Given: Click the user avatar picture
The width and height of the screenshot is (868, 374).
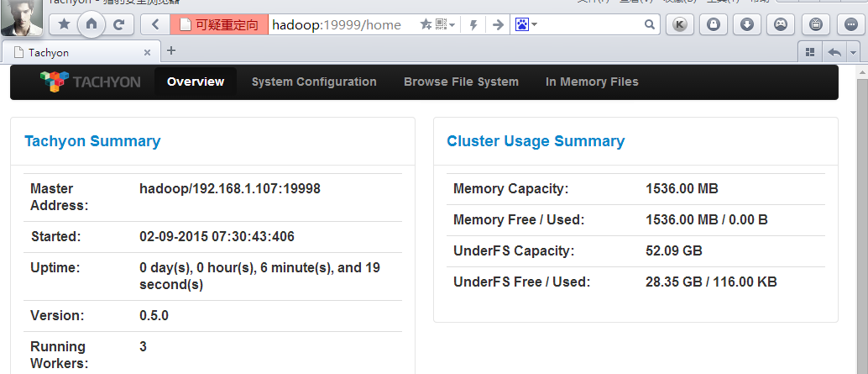Looking at the screenshot, I should point(22,17).
